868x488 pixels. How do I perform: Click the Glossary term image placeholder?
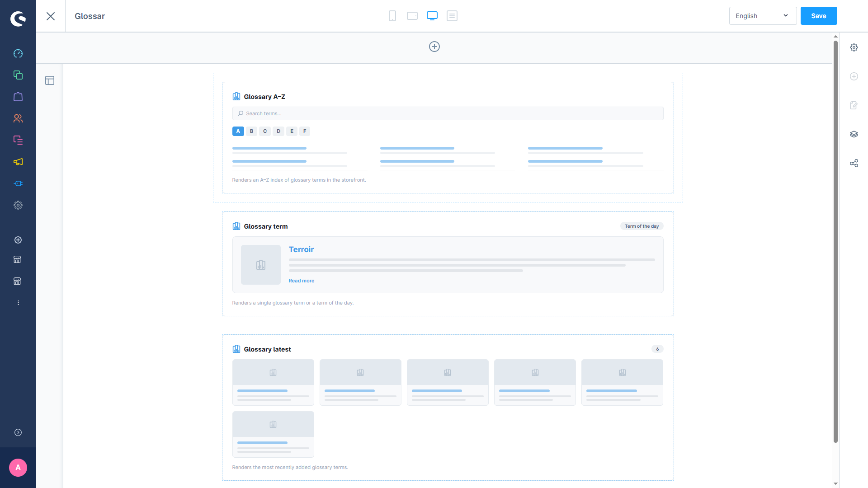tap(261, 265)
